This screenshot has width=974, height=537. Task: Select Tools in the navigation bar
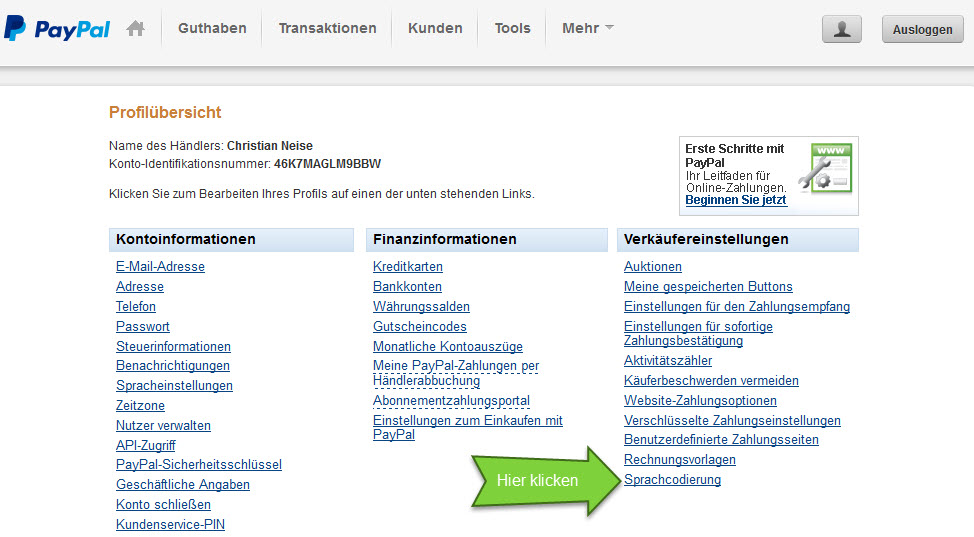click(512, 28)
